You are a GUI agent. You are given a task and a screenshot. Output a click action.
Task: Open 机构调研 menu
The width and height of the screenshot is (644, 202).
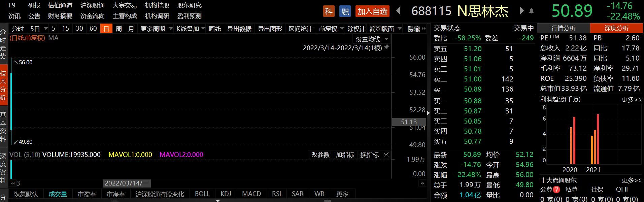click(157, 16)
